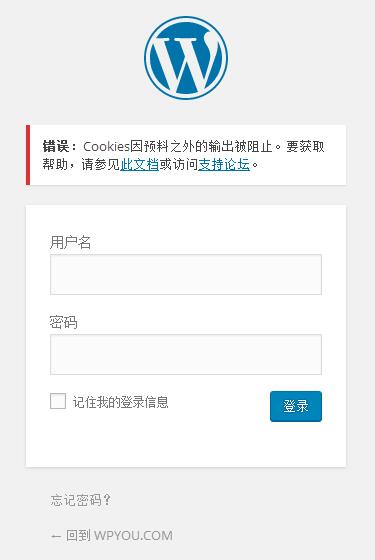Click the blue 登录 button
The image size is (375, 560).
coord(296,406)
